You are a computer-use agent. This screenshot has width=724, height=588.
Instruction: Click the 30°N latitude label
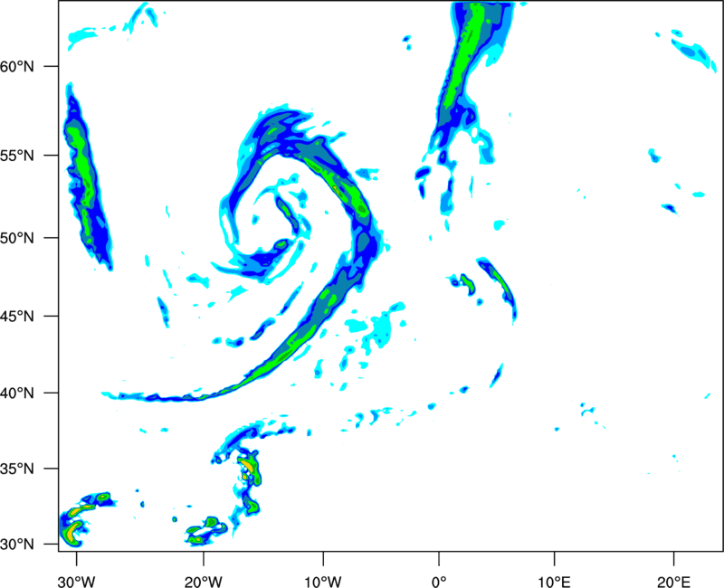17,545
